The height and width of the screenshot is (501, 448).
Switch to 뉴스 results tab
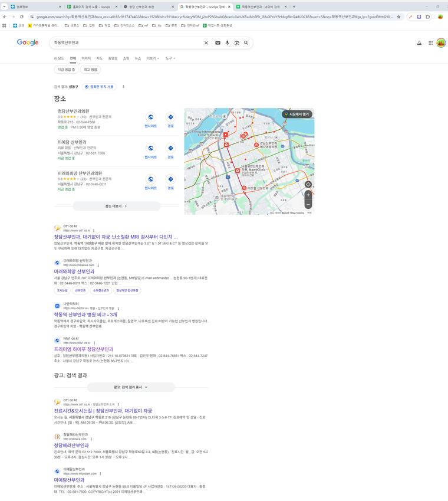point(137,58)
